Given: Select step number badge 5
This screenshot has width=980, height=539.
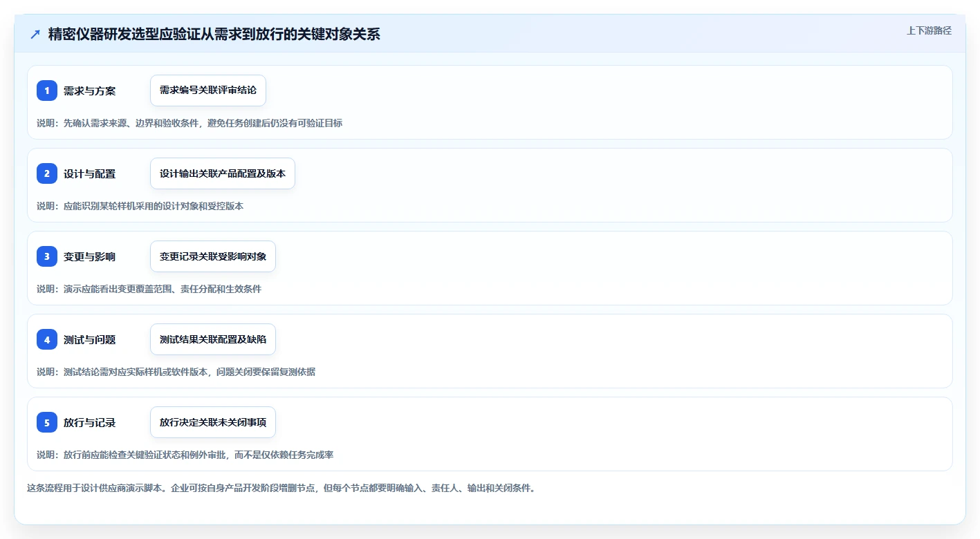Looking at the screenshot, I should pos(47,422).
